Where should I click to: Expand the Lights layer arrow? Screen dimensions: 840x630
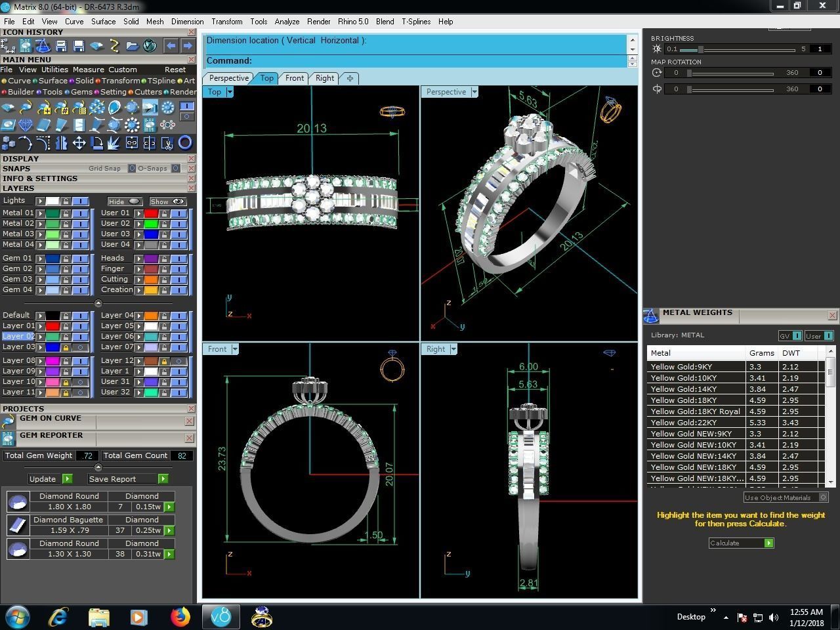[40, 201]
